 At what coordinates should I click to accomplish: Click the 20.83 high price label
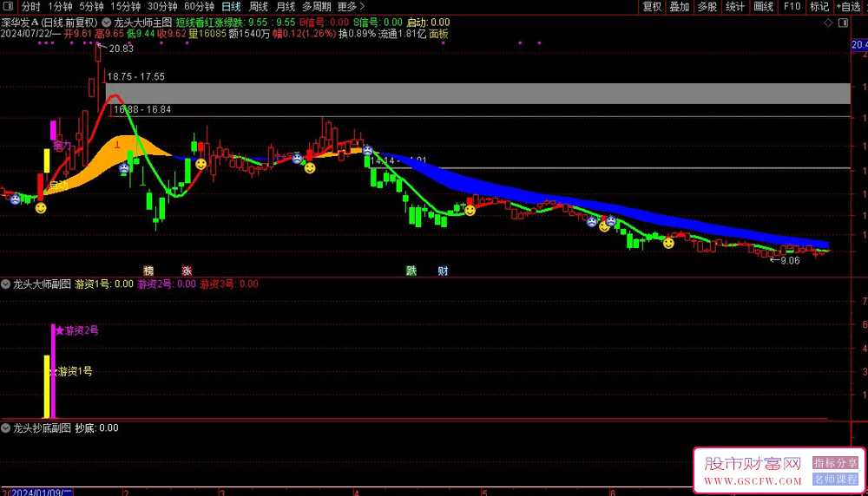point(122,49)
